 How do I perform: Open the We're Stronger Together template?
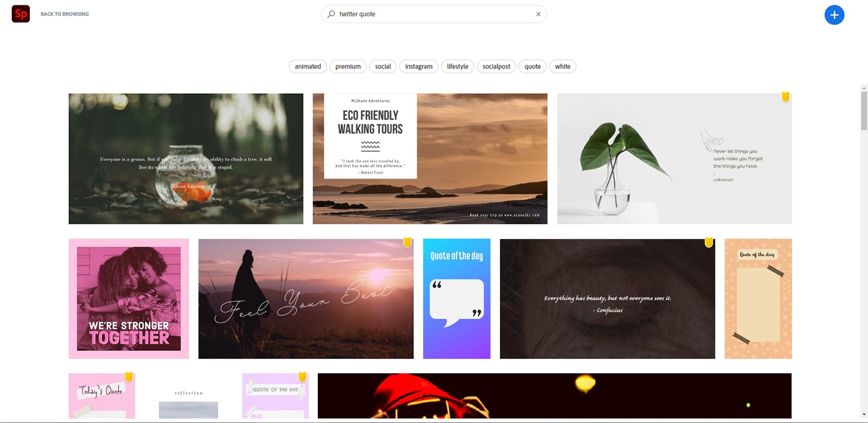(129, 299)
